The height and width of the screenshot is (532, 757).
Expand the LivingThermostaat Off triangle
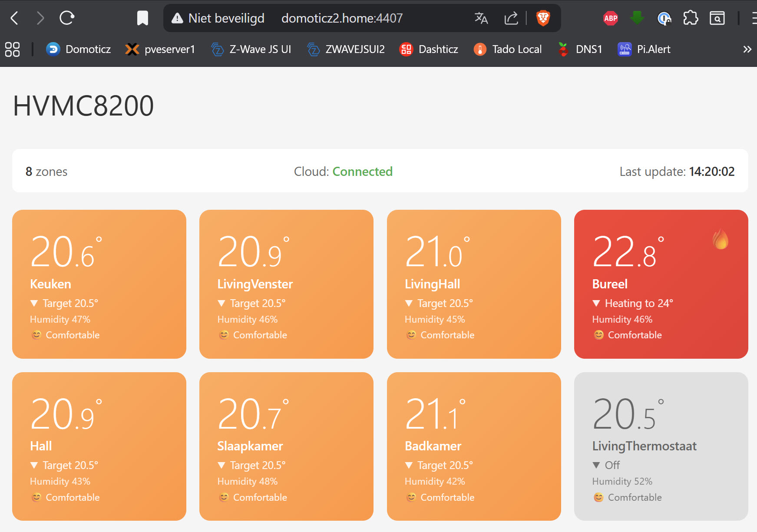tap(596, 465)
